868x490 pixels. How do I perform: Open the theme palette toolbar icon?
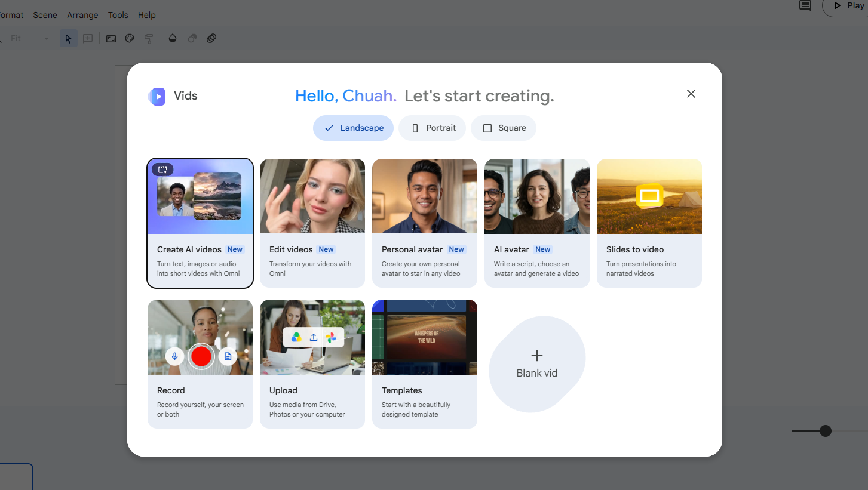pos(130,38)
